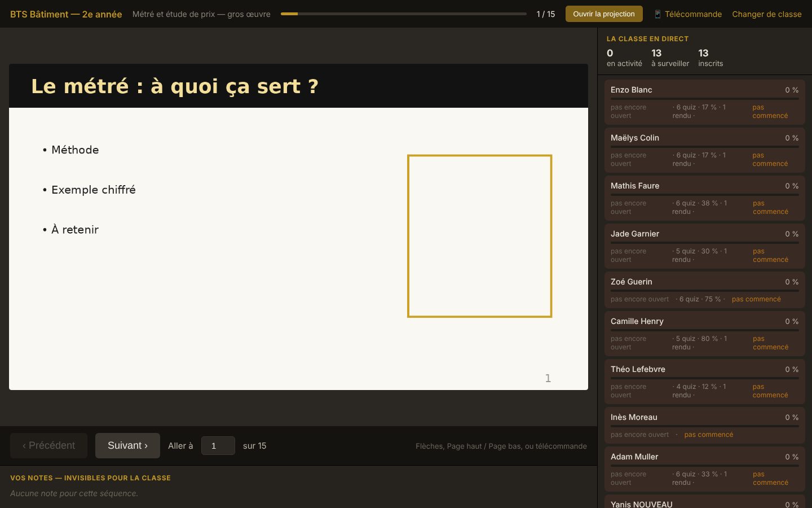Viewport: 812px width, 508px height.
Task: Select Adam Muller in the class list
Action: pos(705,469)
